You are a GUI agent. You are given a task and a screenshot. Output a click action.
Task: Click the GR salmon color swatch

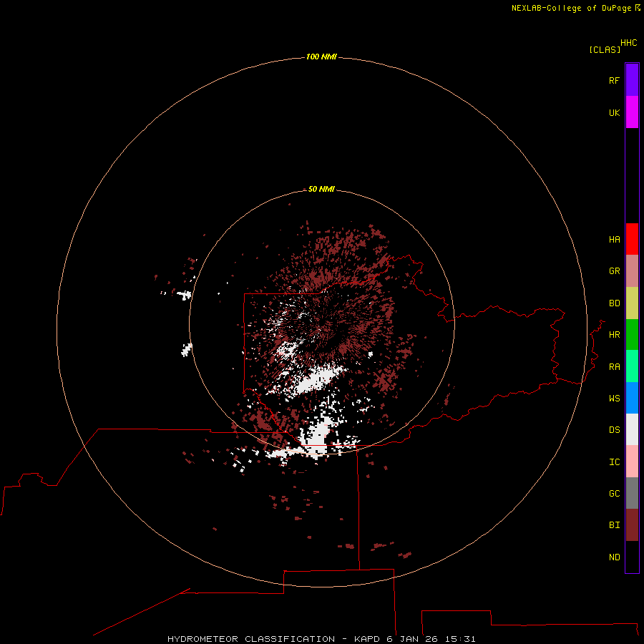click(x=632, y=271)
